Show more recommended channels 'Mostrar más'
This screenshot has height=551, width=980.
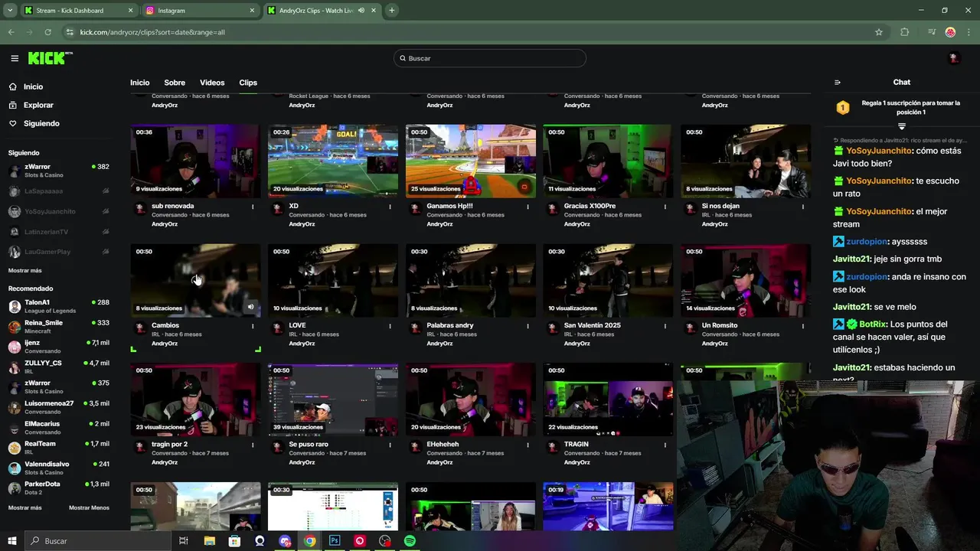point(25,507)
